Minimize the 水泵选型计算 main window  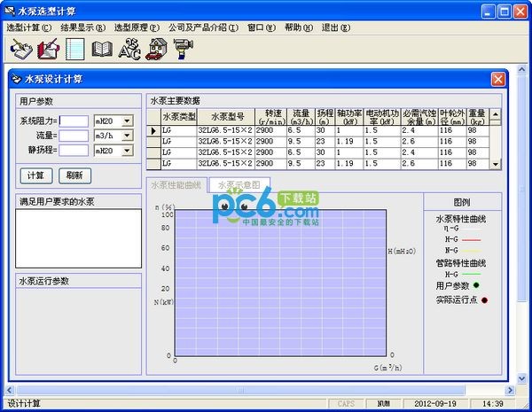[x=488, y=12]
